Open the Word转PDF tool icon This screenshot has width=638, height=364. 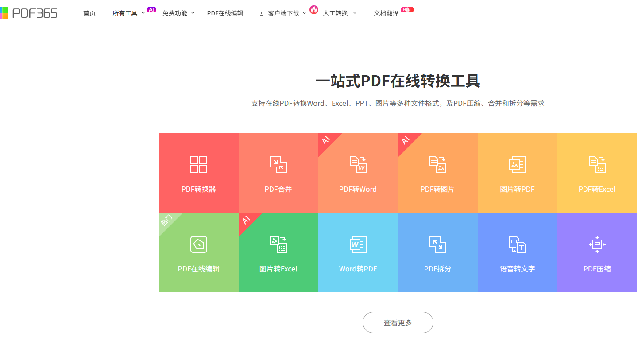tap(358, 244)
